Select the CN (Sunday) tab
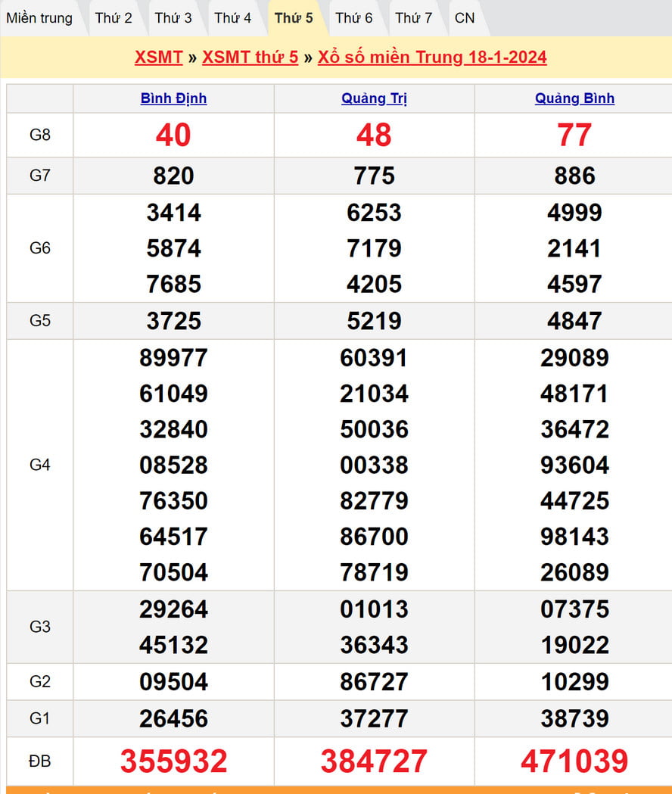This screenshot has width=672, height=794. point(465,18)
